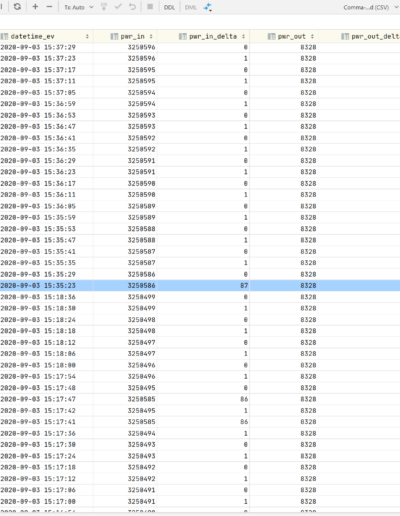The height and width of the screenshot is (516, 400).
Task: Click the Reload page refresh icon
Action: (x=17, y=7)
